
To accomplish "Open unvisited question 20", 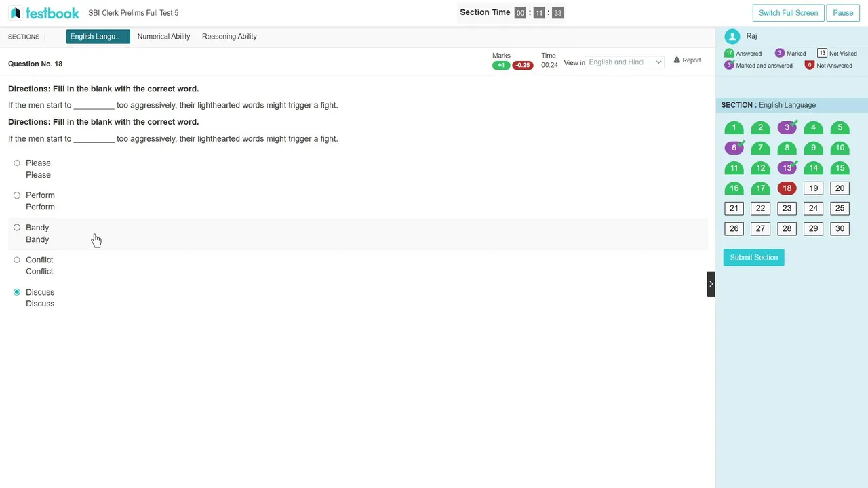I will click(x=840, y=188).
